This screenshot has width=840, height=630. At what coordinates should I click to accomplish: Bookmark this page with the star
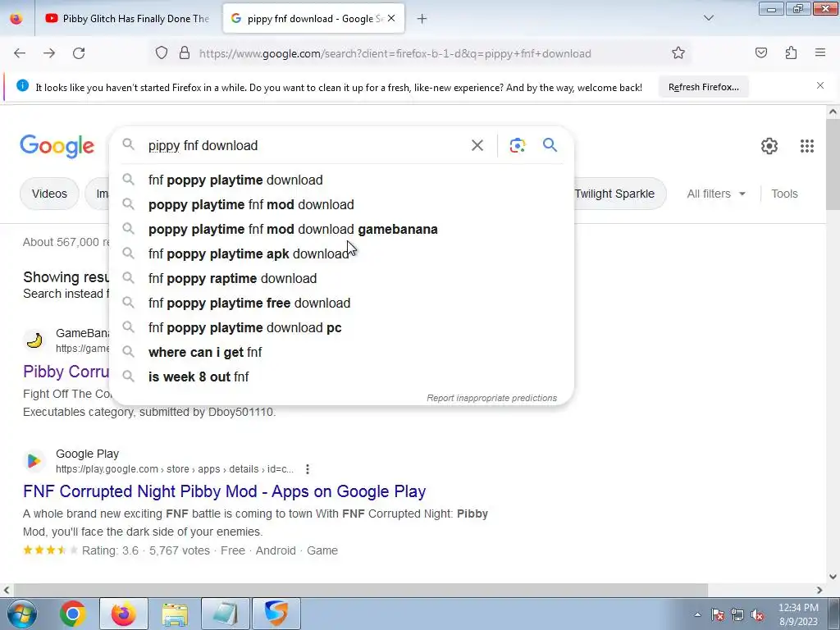tap(678, 53)
